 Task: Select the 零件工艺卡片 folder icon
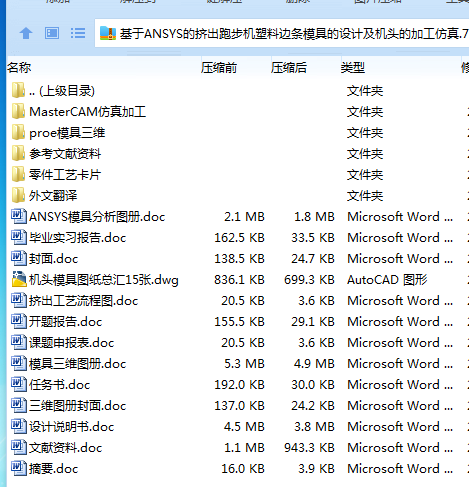[18, 174]
